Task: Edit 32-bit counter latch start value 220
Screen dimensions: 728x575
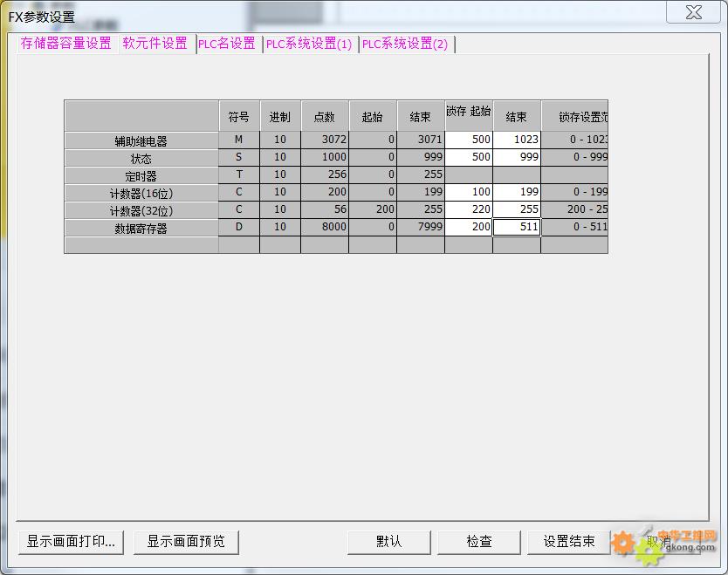Action: [x=469, y=209]
